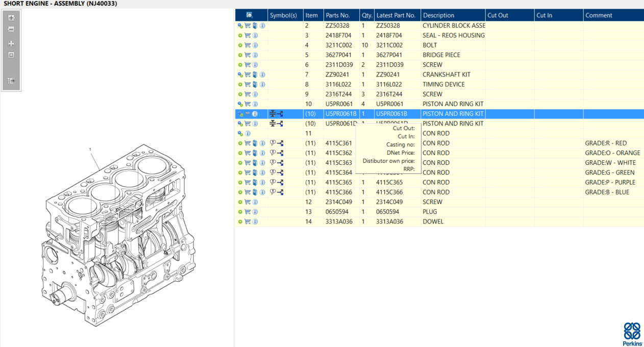Click the four-squares view button in diagram toolbar
This screenshot has width=644, height=347.
click(x=11, y=44)
